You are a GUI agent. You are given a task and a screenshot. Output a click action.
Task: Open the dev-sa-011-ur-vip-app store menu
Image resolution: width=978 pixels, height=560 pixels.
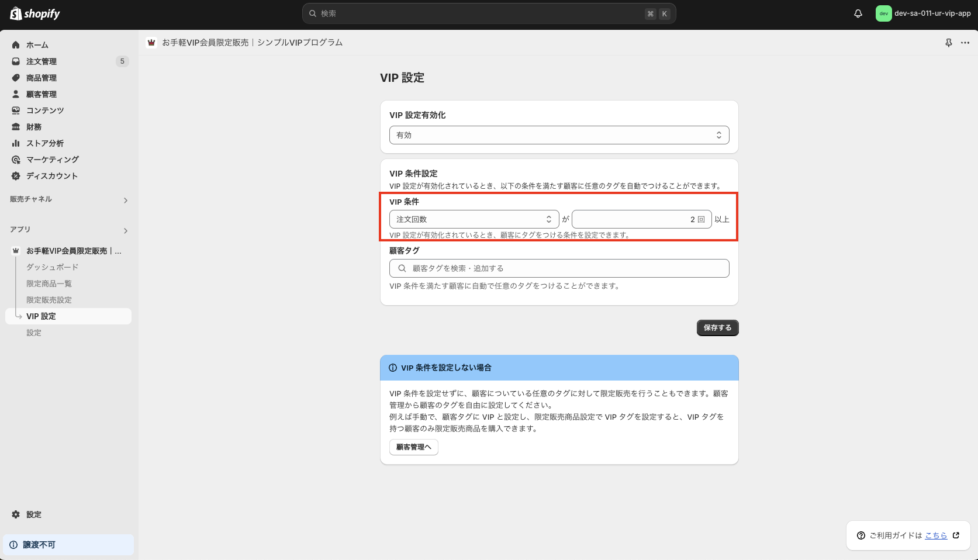click(x=924, y=13)
